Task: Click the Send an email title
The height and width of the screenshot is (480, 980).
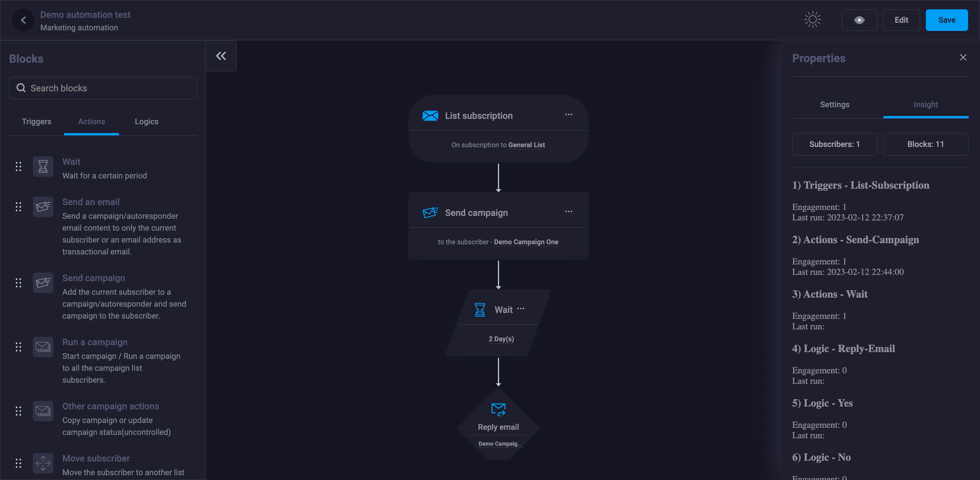Action: point(90,202)
